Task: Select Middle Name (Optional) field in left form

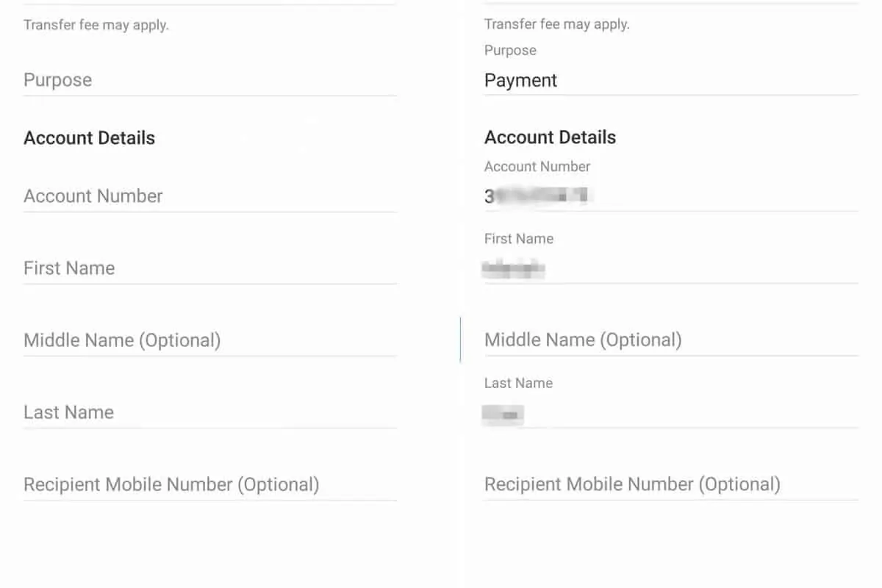Action: 209,340
